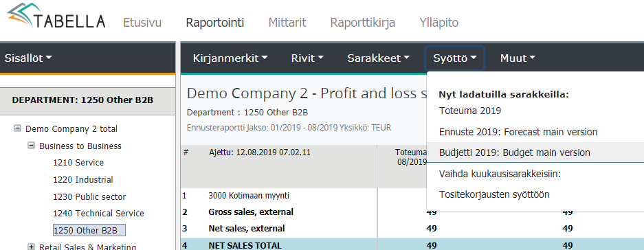Open the Sarakkeet dropdown menu

click(x=378, y=58)
